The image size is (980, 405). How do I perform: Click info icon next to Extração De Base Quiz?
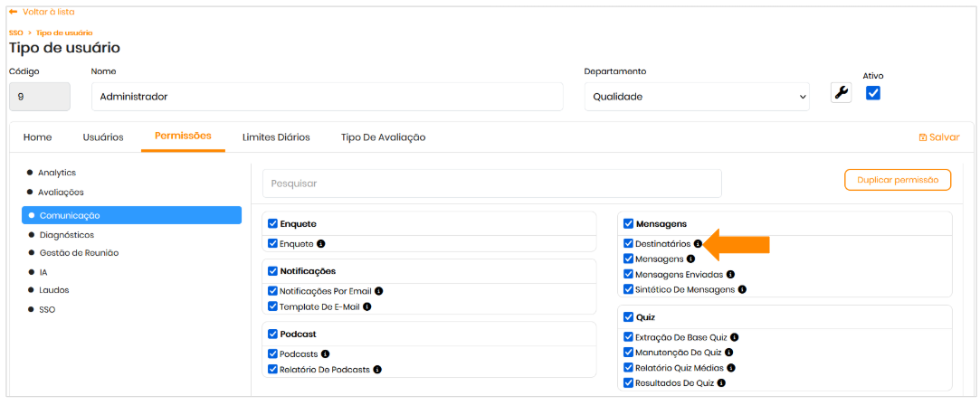click(x=735, y=337)
